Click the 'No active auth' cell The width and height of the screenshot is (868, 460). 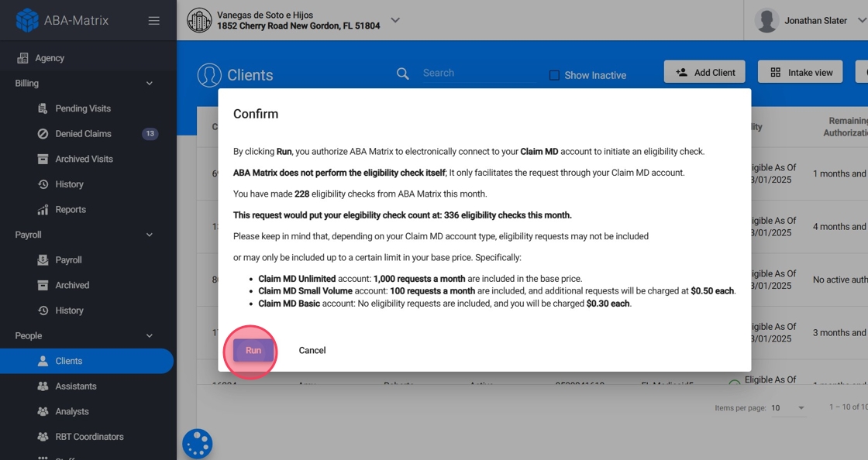tap(840, 280)
